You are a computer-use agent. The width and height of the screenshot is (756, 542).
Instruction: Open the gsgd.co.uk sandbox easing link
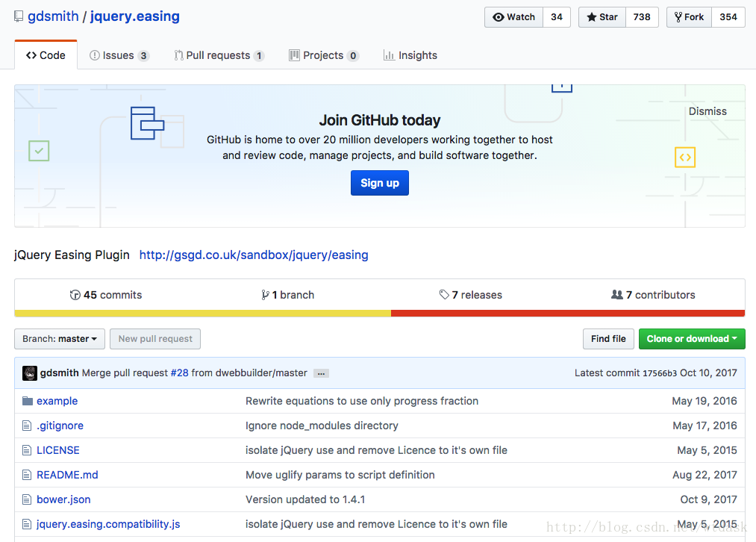pyautogui.click(x=254, y=255)
